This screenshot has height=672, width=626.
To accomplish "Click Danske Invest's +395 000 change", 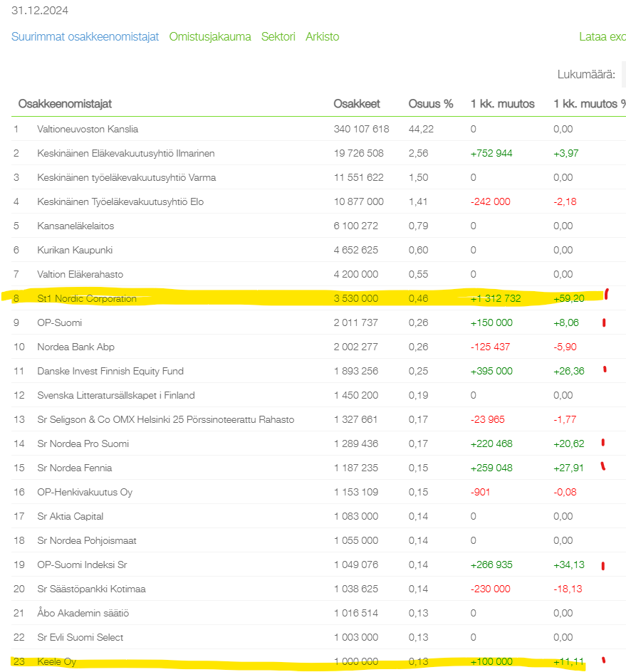I will 491,371.
